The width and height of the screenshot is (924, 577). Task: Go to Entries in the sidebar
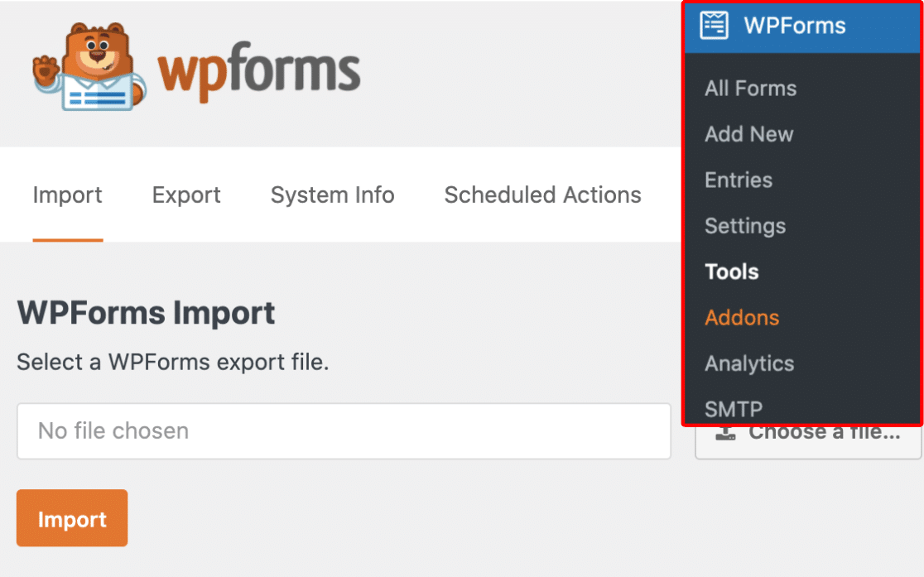[x=739, y=180]
